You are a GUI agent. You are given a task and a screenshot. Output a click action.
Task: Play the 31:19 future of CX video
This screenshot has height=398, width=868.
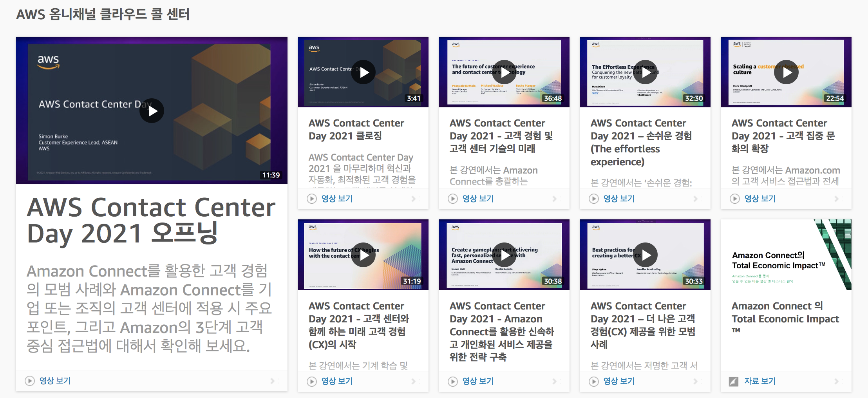[363, 255]
